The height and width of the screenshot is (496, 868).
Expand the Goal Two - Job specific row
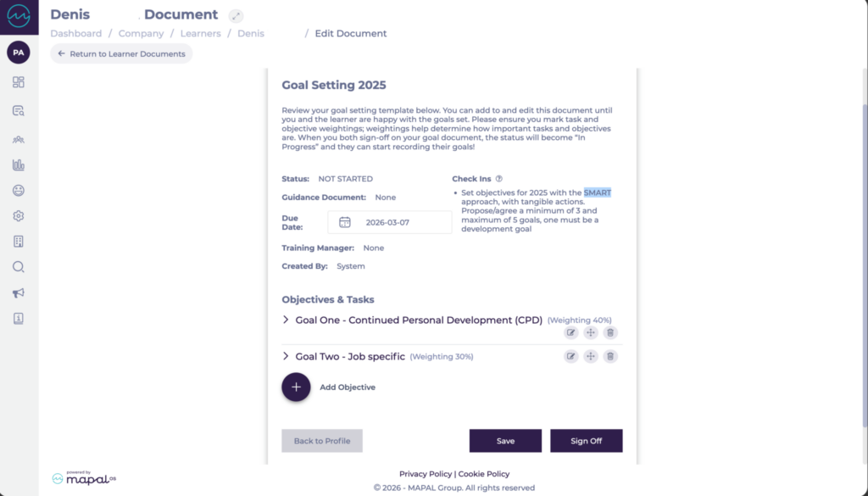tap(287, 357)
